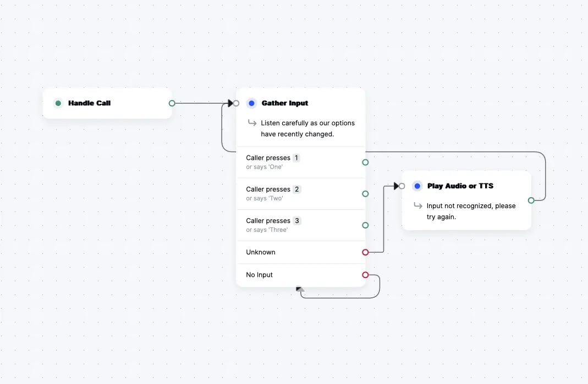588x384 pixels.
Task: Click the green port for Caller presses 3
Action: pos(365,225)
